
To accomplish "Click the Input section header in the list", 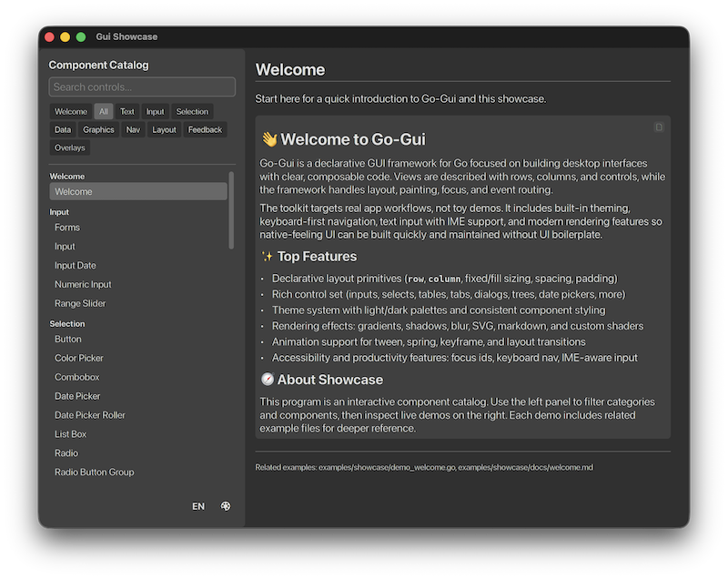I will pos(59,212).
